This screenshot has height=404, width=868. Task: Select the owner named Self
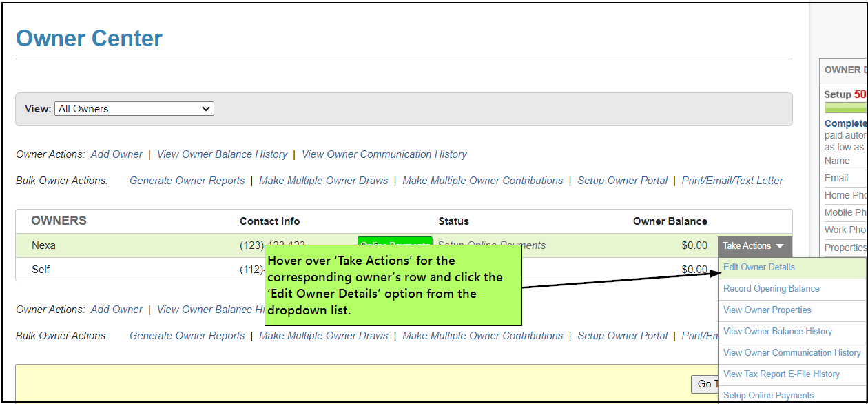pos(41,270)
